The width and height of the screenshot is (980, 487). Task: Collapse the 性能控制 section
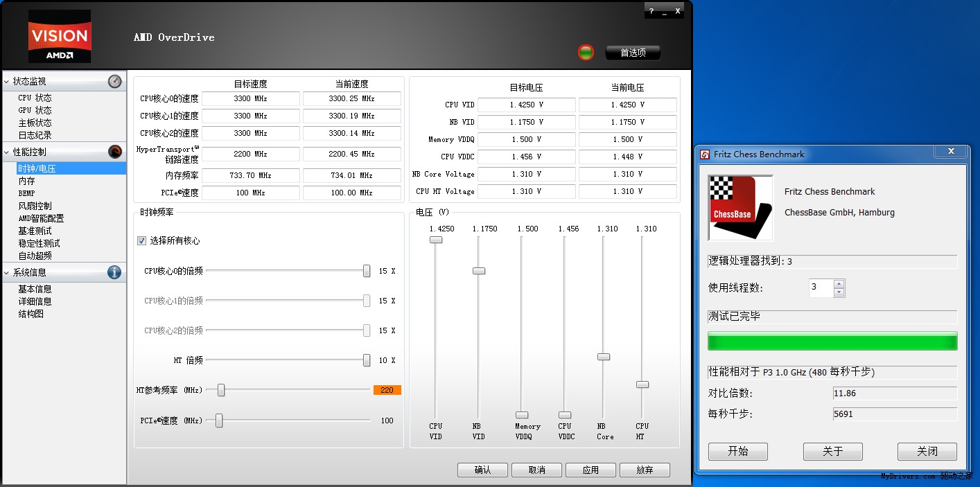coord(7,152)
